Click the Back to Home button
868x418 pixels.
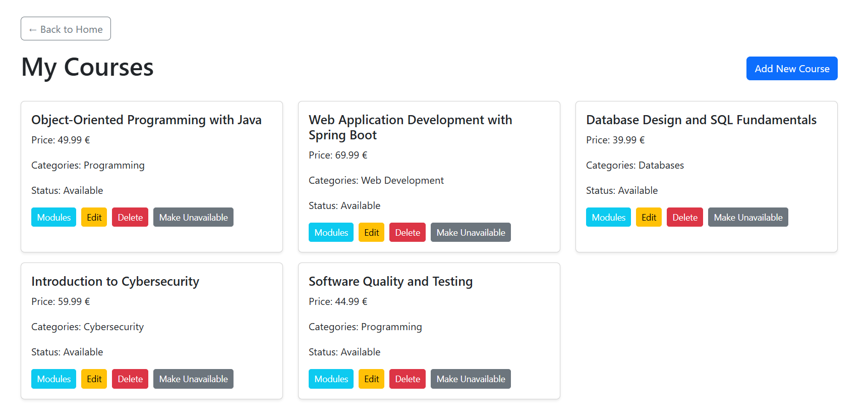point(66,29)
